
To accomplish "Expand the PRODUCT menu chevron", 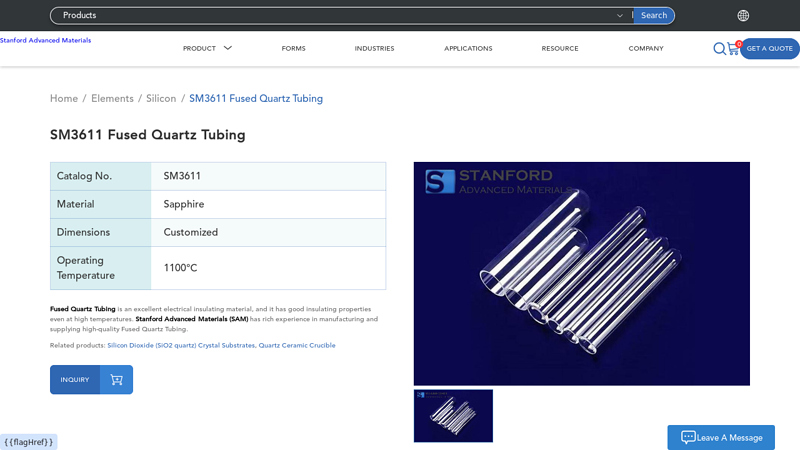I will pyautogui.click(x=228, y=48).
